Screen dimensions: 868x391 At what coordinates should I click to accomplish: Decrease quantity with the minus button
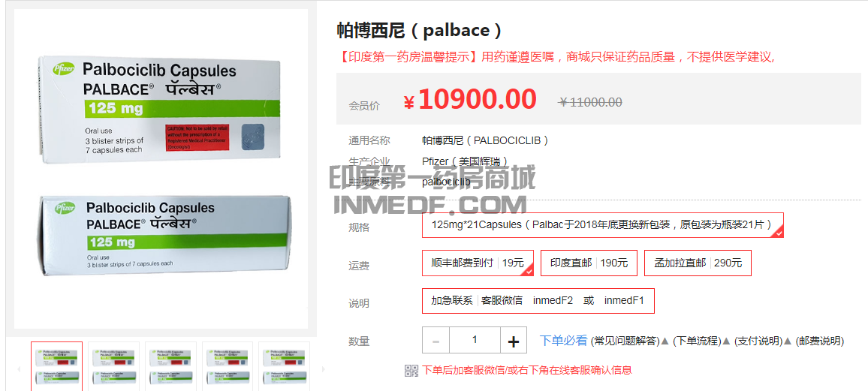436,341
